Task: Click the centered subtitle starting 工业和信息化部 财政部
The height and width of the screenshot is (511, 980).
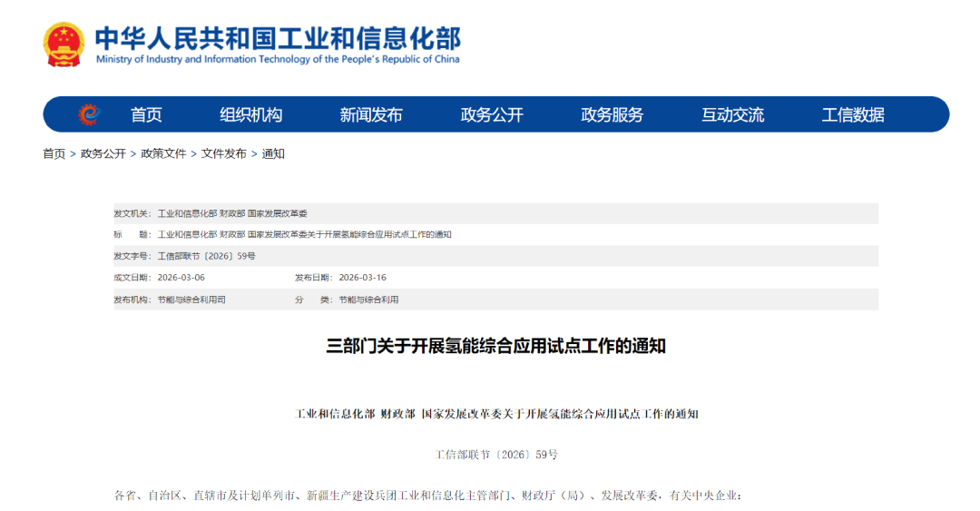Action: pyautogui.click(x=496, y=414)
